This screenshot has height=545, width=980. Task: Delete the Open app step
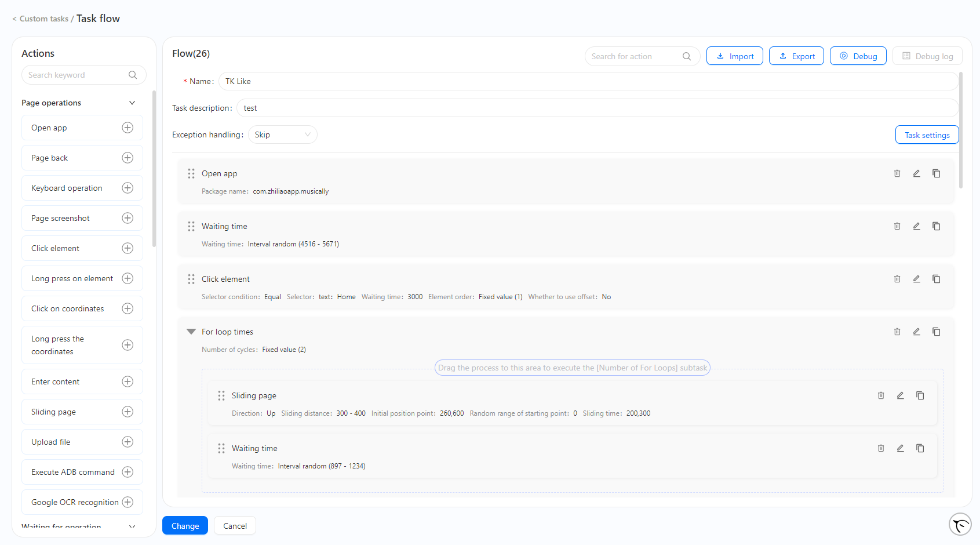coord(897,173)
